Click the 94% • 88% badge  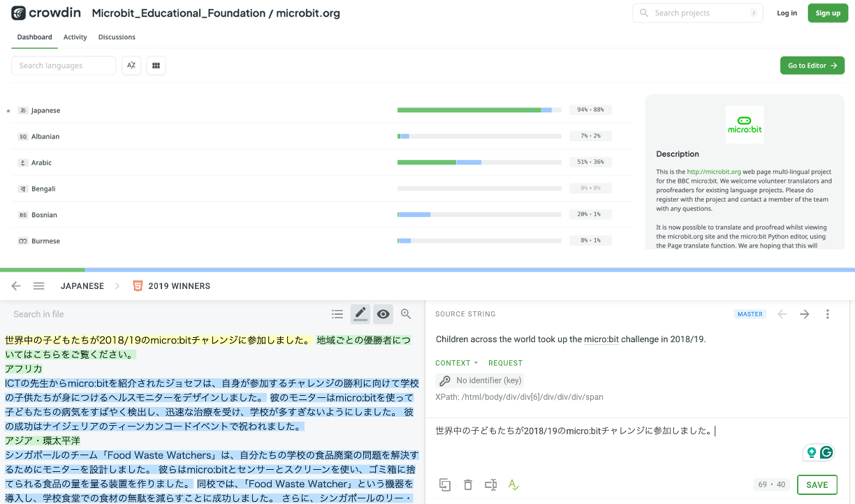coord(590,110)
